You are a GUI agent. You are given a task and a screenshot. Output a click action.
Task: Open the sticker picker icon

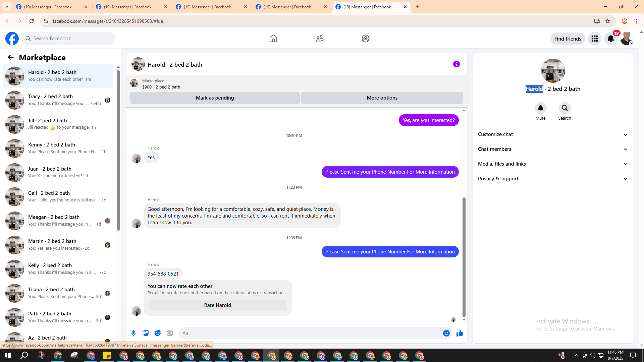(x=158, y=333)
